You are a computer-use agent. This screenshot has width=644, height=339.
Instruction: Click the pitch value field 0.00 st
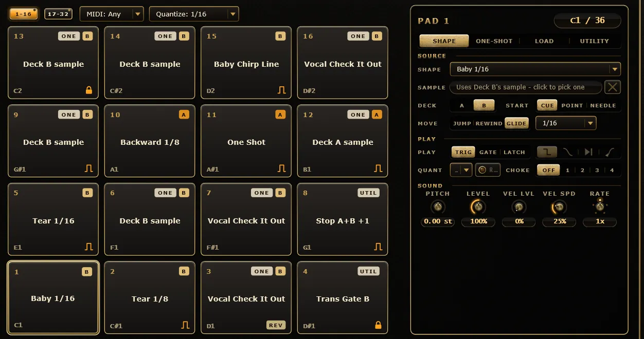tap(438, 222)
